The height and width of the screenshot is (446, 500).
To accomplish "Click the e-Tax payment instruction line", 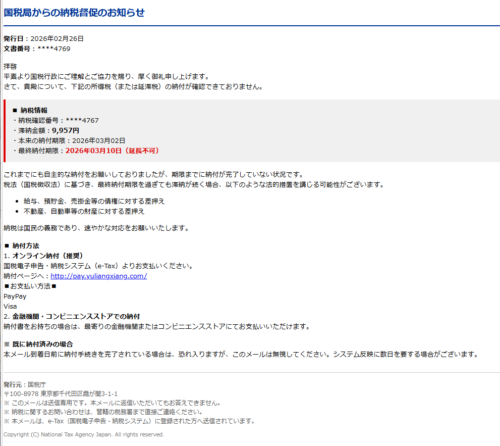I will point(98,266).
